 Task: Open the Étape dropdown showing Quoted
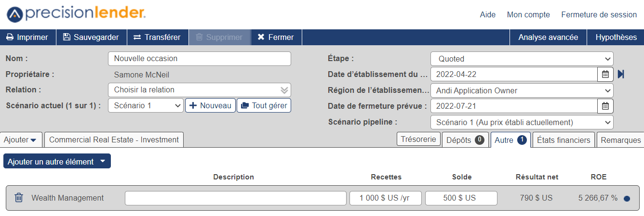click(522, 59)
